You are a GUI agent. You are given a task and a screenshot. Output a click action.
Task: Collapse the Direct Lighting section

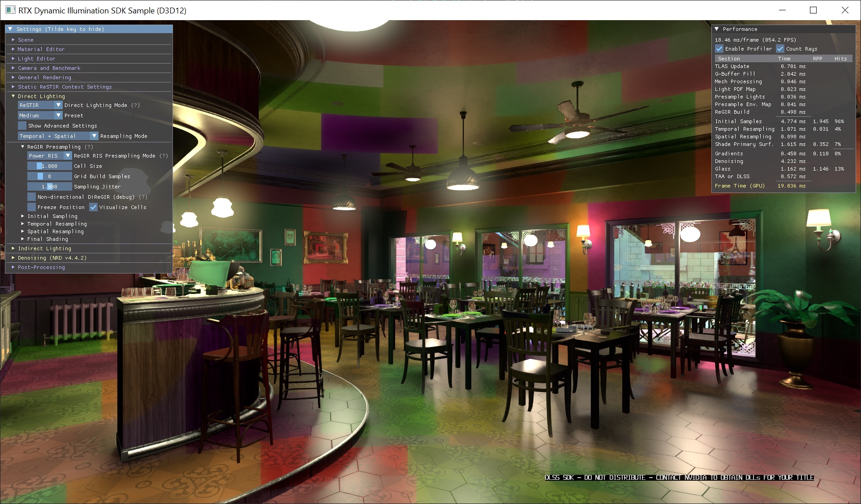click(x=13, y=96)
